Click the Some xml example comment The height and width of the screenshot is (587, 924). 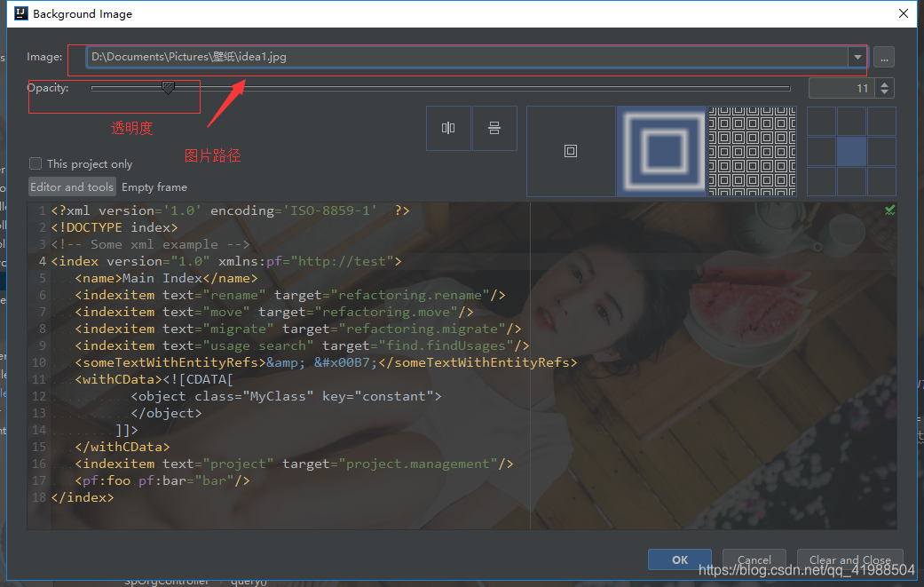pos(150,244)
